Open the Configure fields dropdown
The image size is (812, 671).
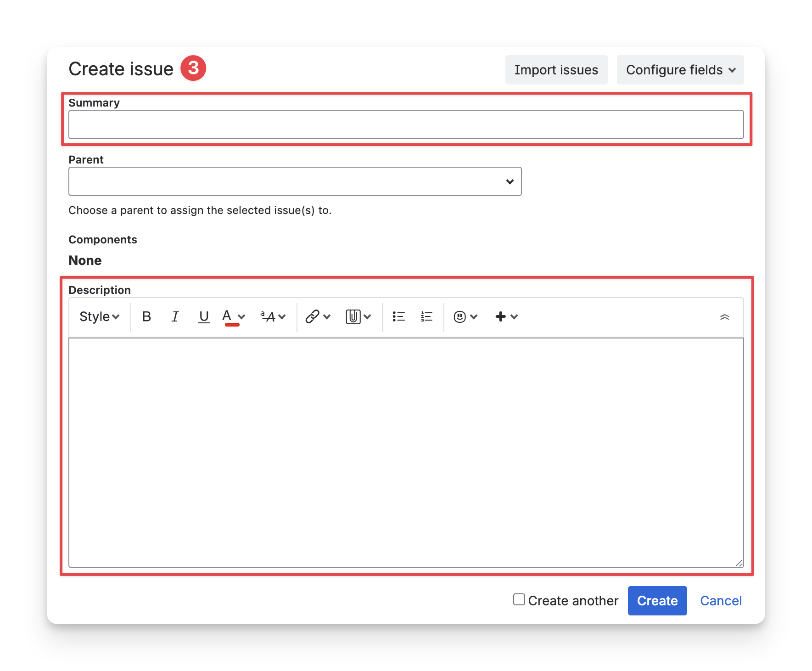coord(680,70)
